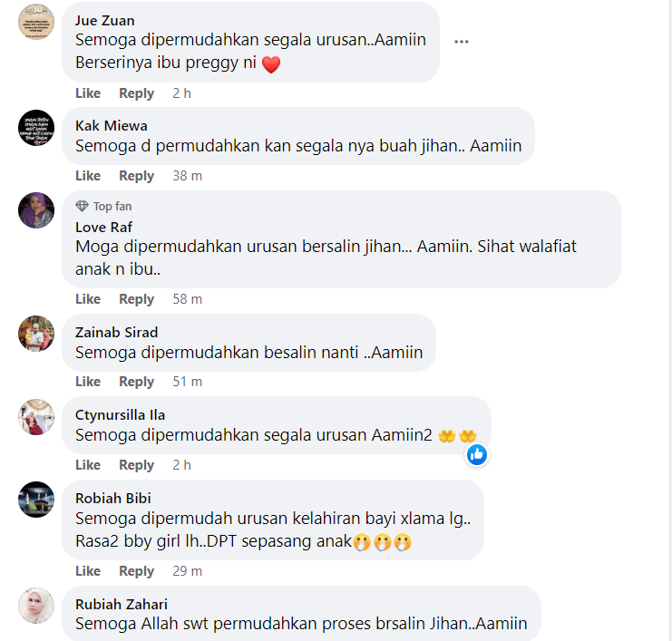Like Jue Zuan's comment
Screen dimensions: 672x641
pos(88,93)
